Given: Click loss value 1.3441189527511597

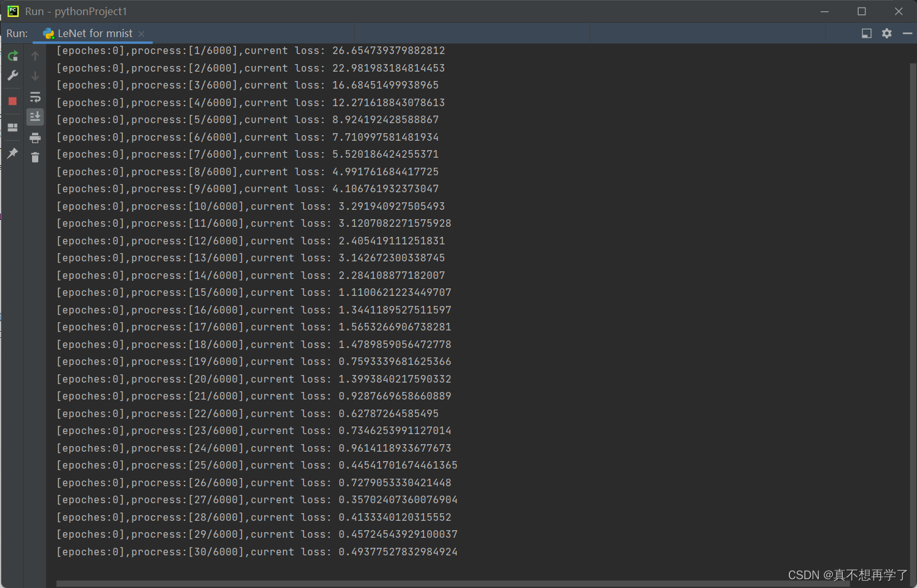Looking at the screenshot, I should [394, 310].
